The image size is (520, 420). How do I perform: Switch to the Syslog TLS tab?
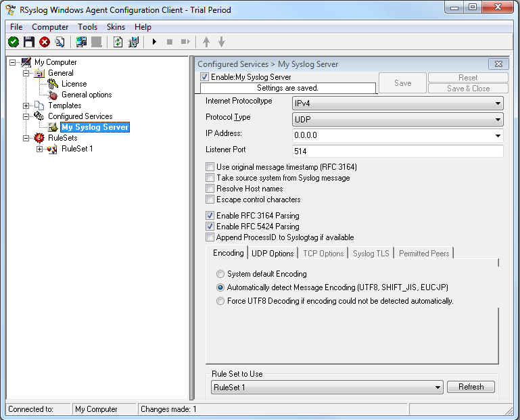coord(371,254)
